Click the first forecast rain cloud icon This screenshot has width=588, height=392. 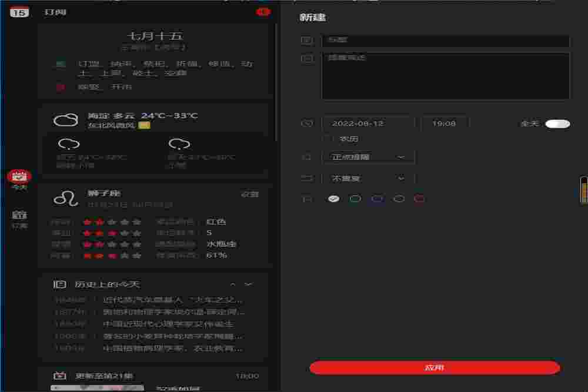(x=69, y=144)
